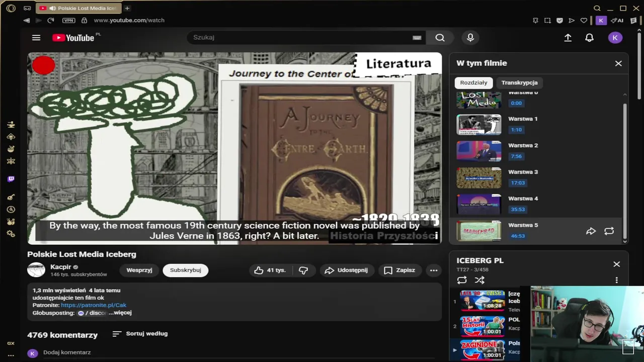Open GX Control sidebar button
Viewport: 644px width, 362px height.
pyautogui.click(x=11, y=343)
